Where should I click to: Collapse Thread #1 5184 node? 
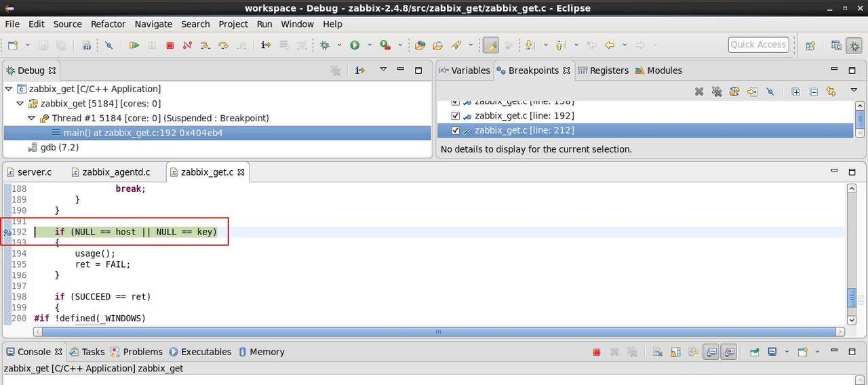[x=31, y=118]
